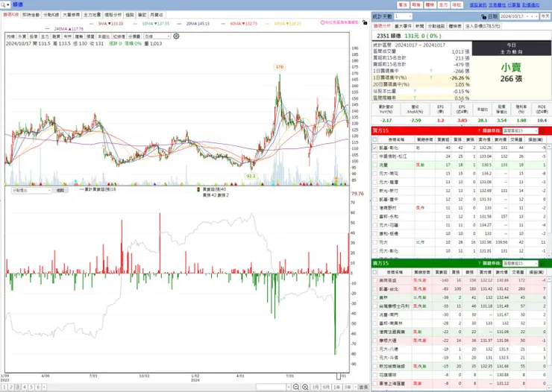
Task: Click the question mark icon beside 1日籌碼集中
Action: 431,71
